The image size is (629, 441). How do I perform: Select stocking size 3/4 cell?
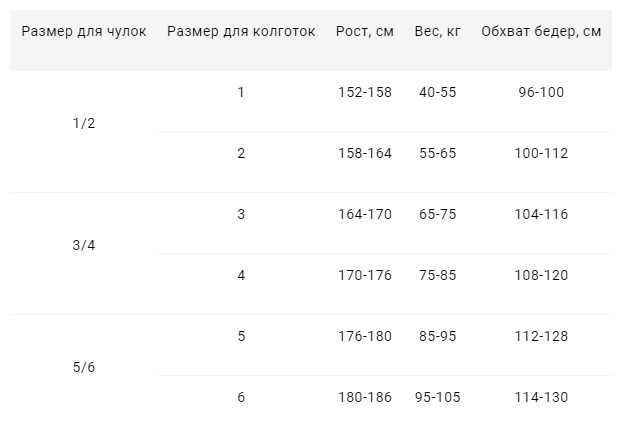pos(85,245)
